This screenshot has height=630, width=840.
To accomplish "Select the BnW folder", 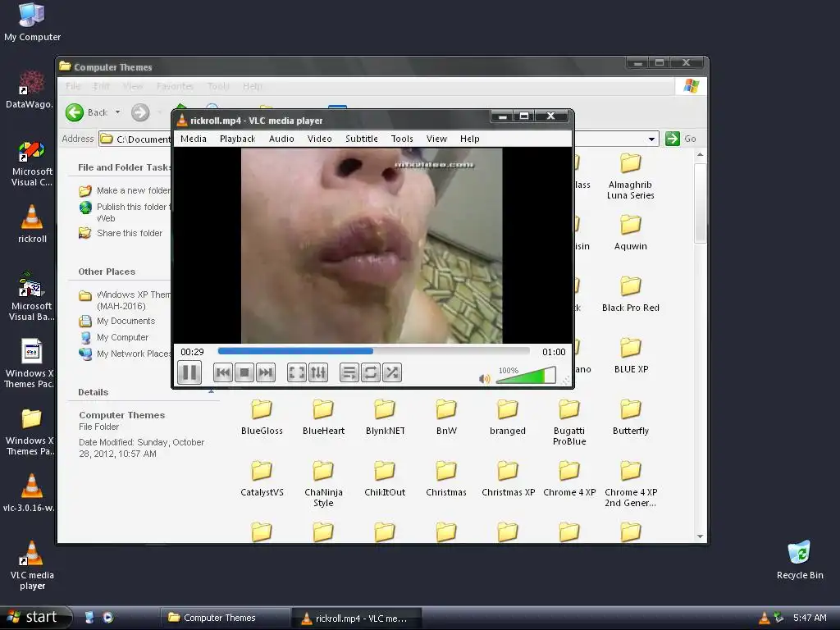I will [446, 418].
